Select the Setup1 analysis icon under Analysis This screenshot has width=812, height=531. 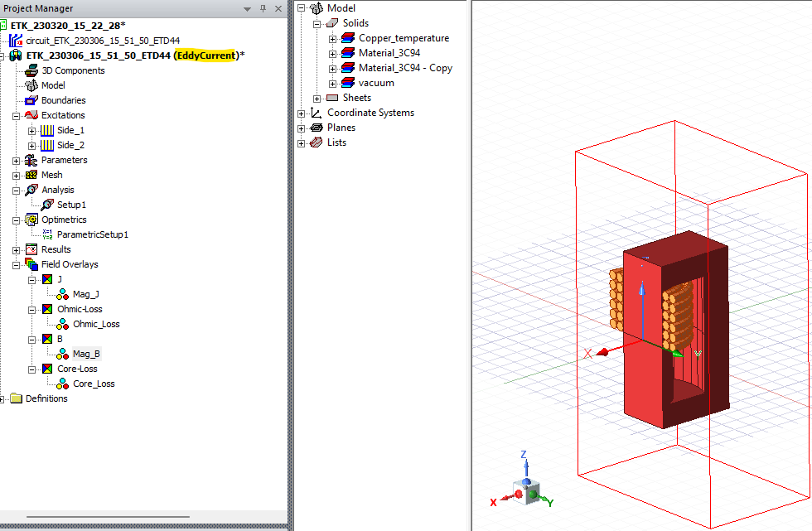coord(47,205)
